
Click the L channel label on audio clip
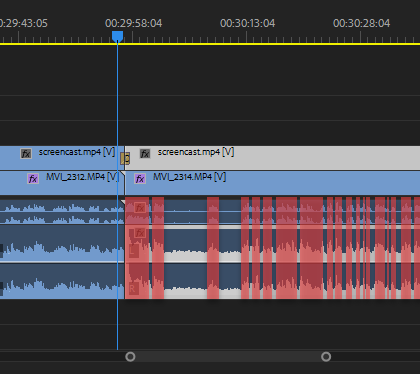[133, 251]
